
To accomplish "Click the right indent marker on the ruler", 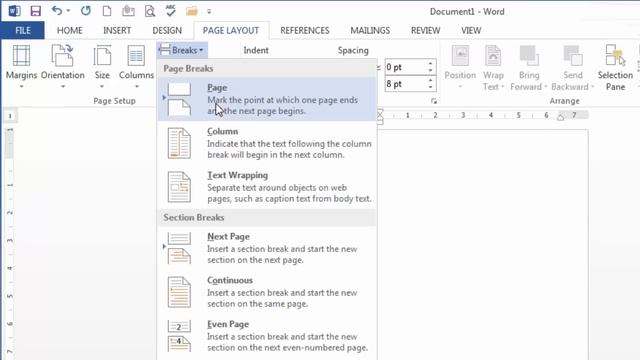I will pos(560,117).
